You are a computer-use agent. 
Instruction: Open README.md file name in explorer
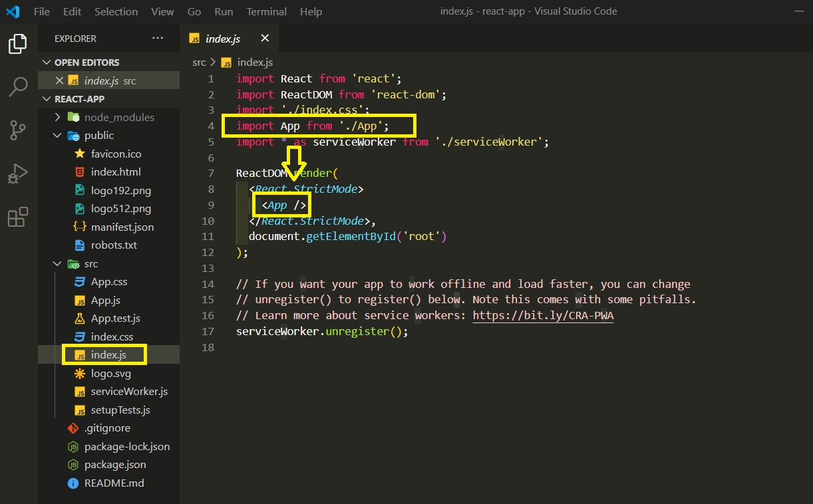click(x=114, y=483)
